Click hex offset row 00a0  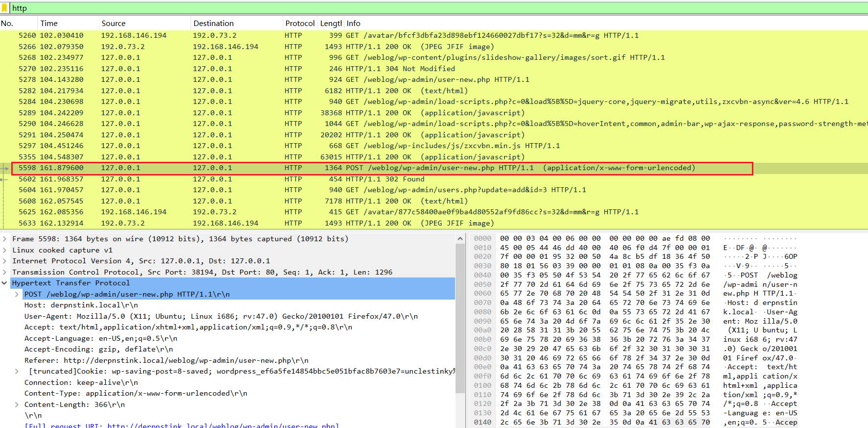(482, 330)
